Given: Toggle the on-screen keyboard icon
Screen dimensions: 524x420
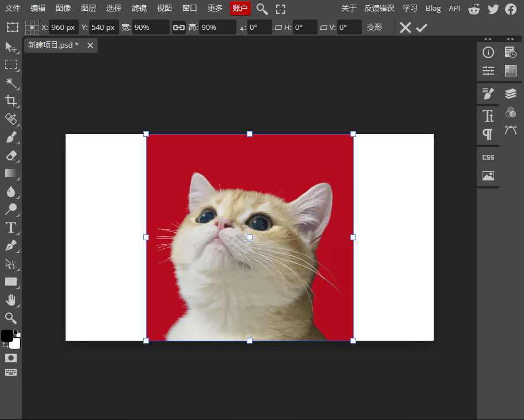Looking at the screenshot, I should pos(11,372).
